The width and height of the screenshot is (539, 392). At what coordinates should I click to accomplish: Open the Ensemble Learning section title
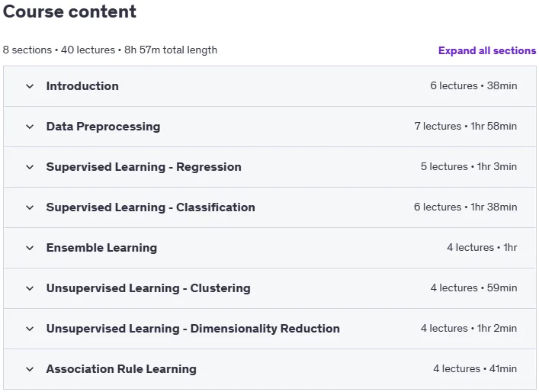101,248
